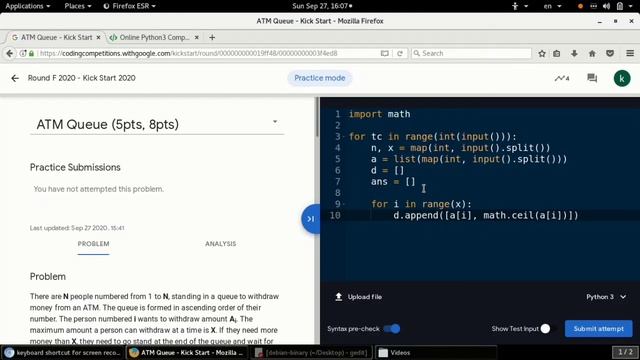Open the bookmarks list icon

click(557, 53)
